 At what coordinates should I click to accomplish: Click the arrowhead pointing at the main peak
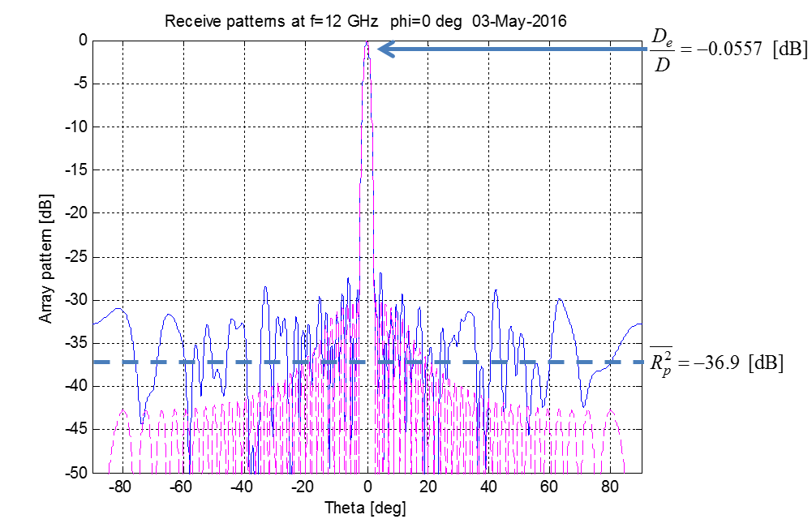coord(383,49)
